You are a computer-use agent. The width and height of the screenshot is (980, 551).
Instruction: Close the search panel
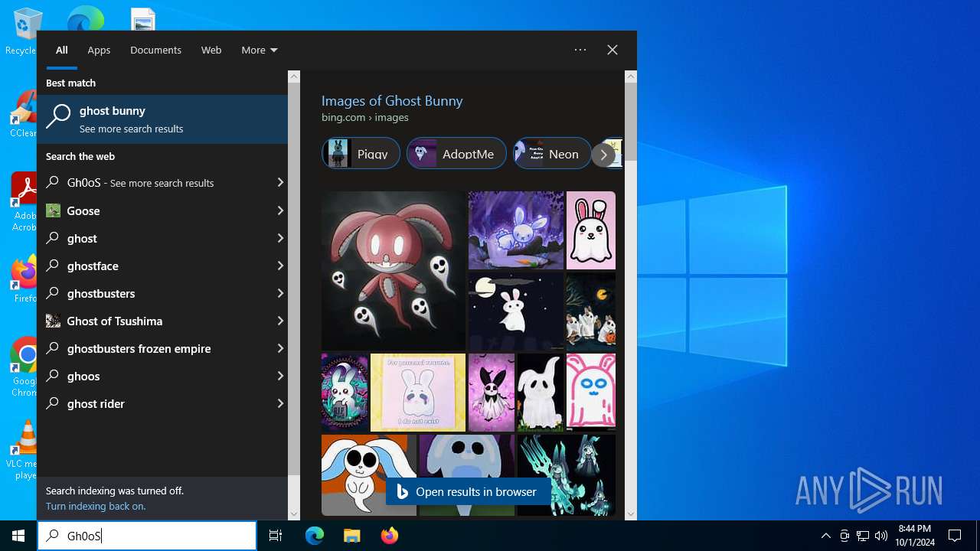(612, 50)
